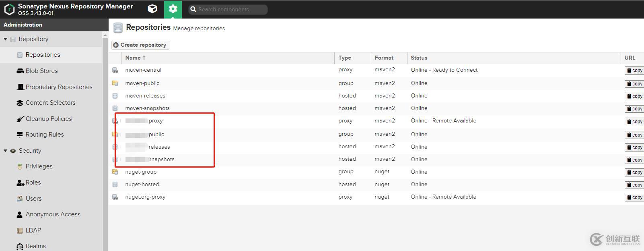This screenshot has height=251, width=644.
Task: Click the Content Selectors layers icon
Action: pos(20,103)
